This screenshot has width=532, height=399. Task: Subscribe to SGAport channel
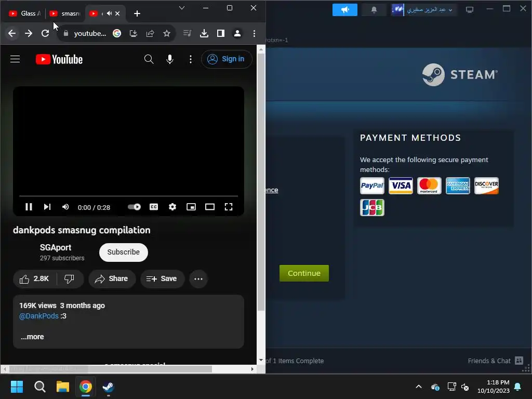pyautogui.click(x=124, y=252)
